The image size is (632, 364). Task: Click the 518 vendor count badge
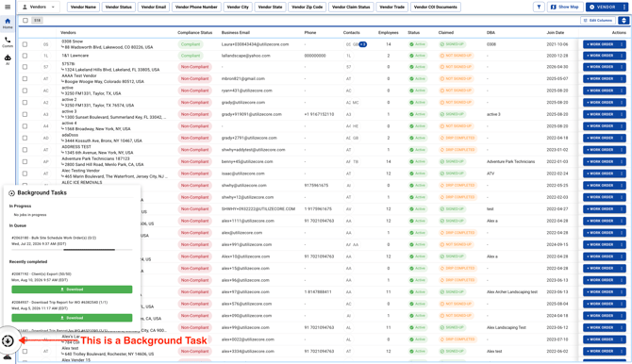pos(37,20)
